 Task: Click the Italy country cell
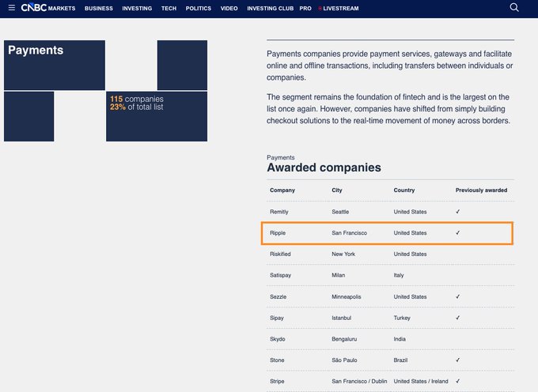pyautogui.click(x=399, y=275)
